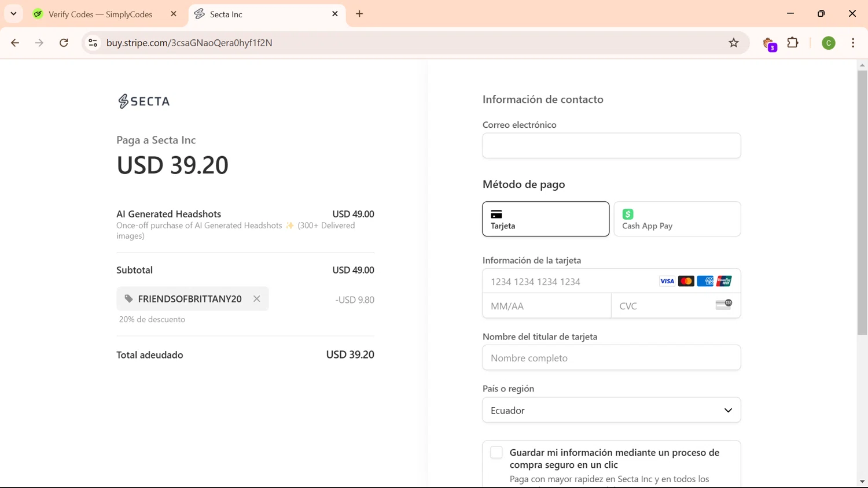Open the Chrome three-dot menu
This screenshot has width=868, height=488.
point(853,43)
